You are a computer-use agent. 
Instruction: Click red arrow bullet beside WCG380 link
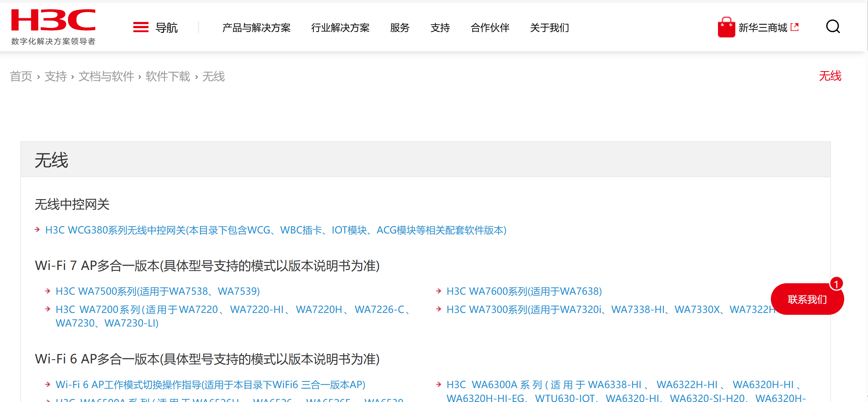[37, 230]
